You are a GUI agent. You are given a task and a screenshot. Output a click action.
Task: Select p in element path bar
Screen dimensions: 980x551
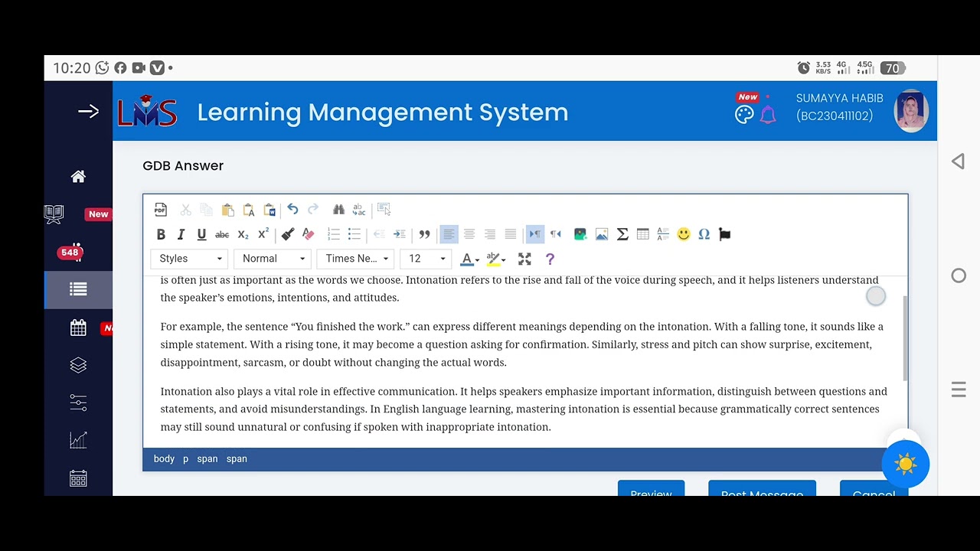[x=185, y=459]
